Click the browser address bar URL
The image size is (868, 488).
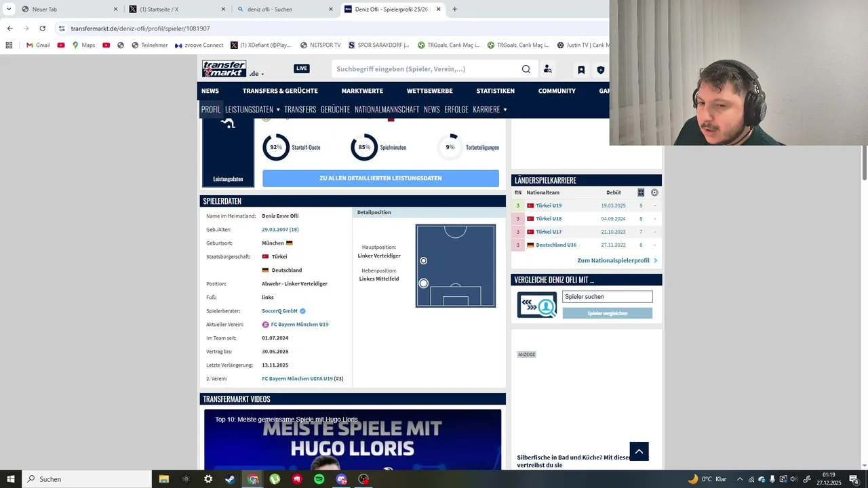pyautogui.click(x=140, y=28)
